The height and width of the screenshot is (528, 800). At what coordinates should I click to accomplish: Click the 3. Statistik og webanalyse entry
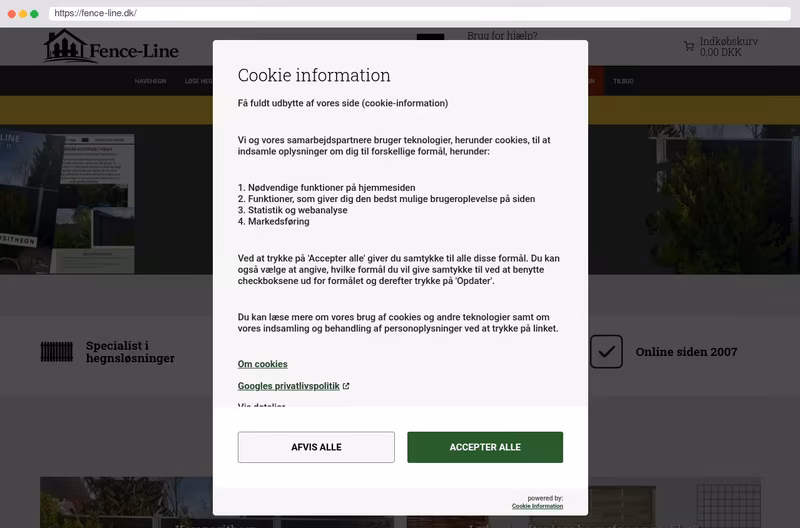[292, 210]
